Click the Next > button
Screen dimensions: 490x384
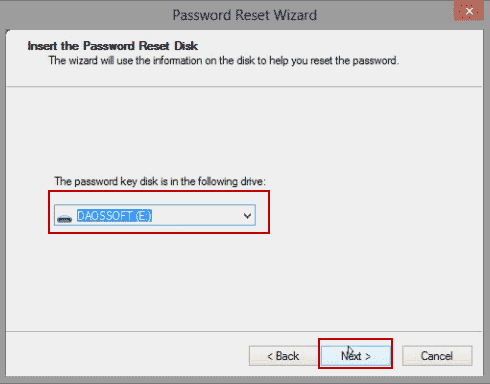coord(355,356)
